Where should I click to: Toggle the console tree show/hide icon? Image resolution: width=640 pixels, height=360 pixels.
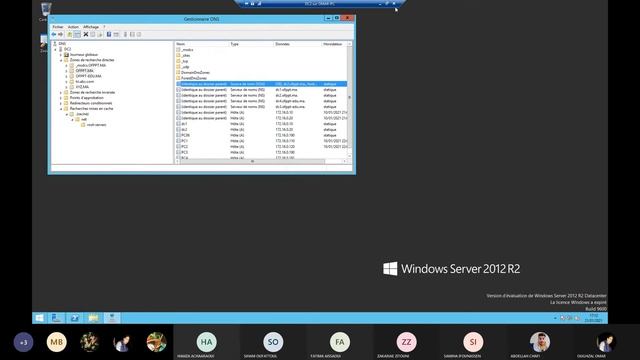pyautogui.click(x=77, y=35)
